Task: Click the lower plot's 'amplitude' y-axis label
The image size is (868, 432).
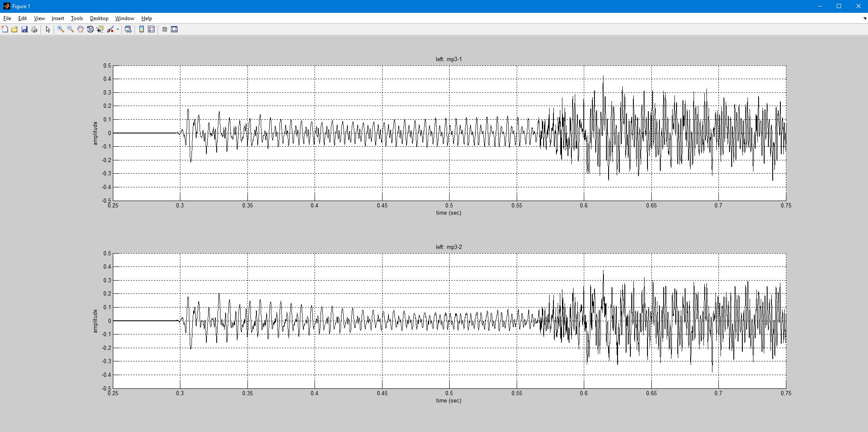Action: click(95, 321)
